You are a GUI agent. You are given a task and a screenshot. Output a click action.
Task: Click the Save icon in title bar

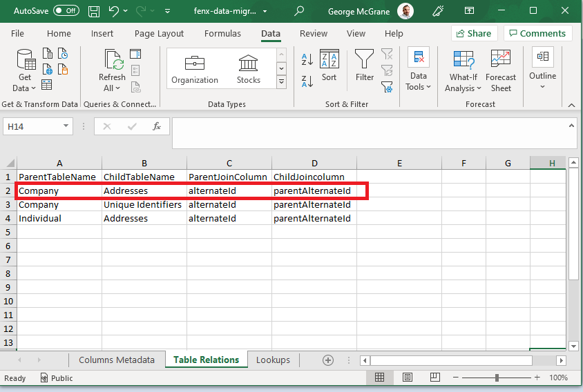(x=94, y=11)
